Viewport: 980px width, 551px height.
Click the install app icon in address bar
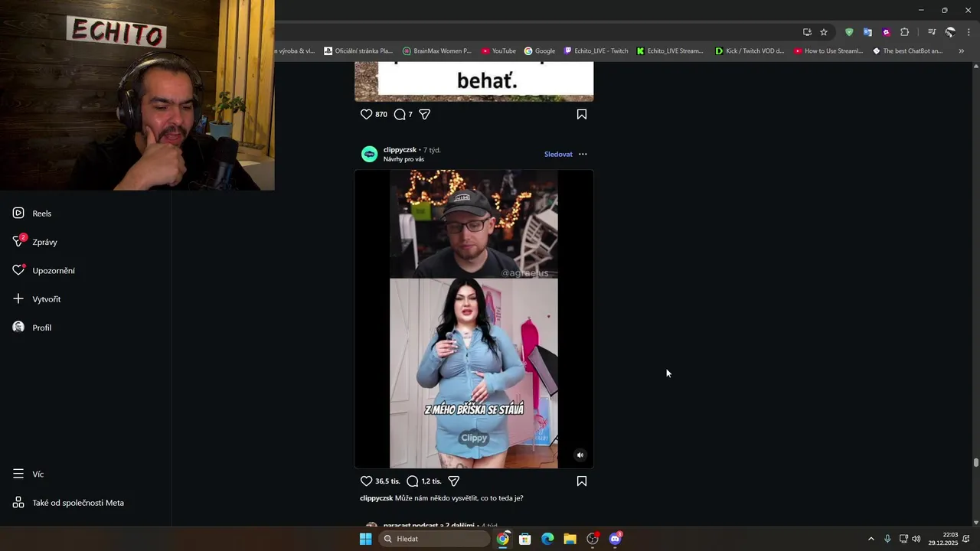pos(807,32)
